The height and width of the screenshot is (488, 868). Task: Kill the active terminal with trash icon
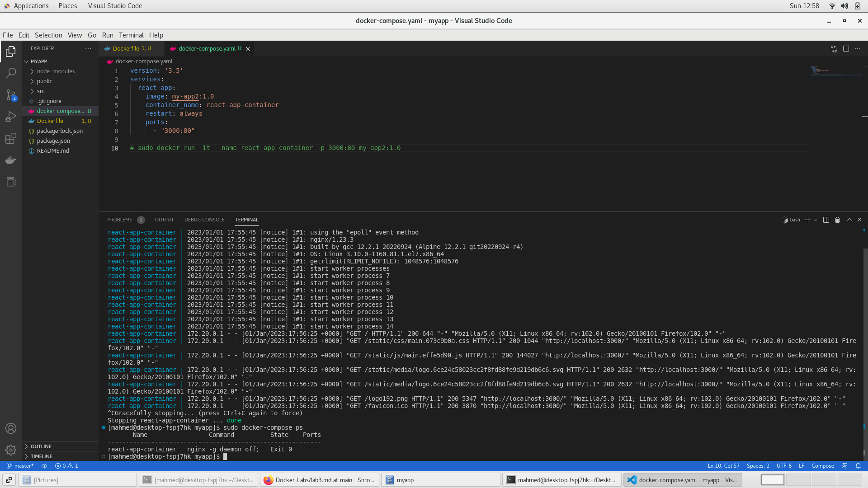(x=838, y=220)
